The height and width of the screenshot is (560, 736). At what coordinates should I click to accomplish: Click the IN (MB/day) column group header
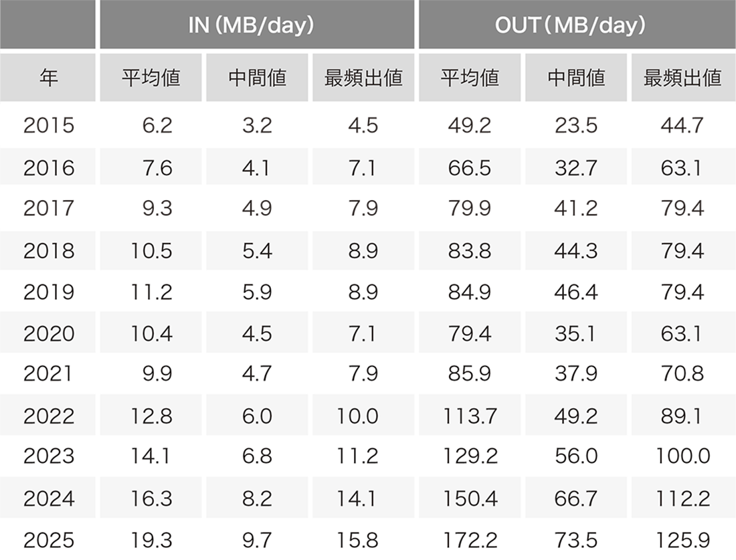[x=257, y=25]
